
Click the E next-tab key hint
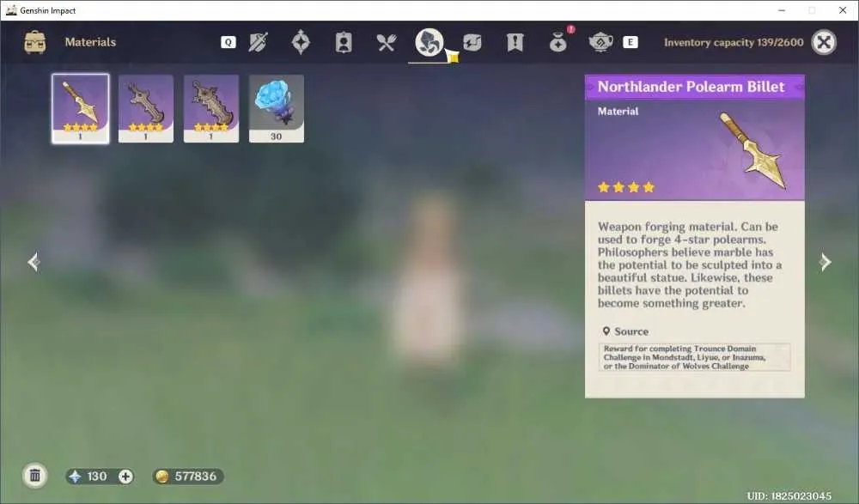(x=630, y=42)
